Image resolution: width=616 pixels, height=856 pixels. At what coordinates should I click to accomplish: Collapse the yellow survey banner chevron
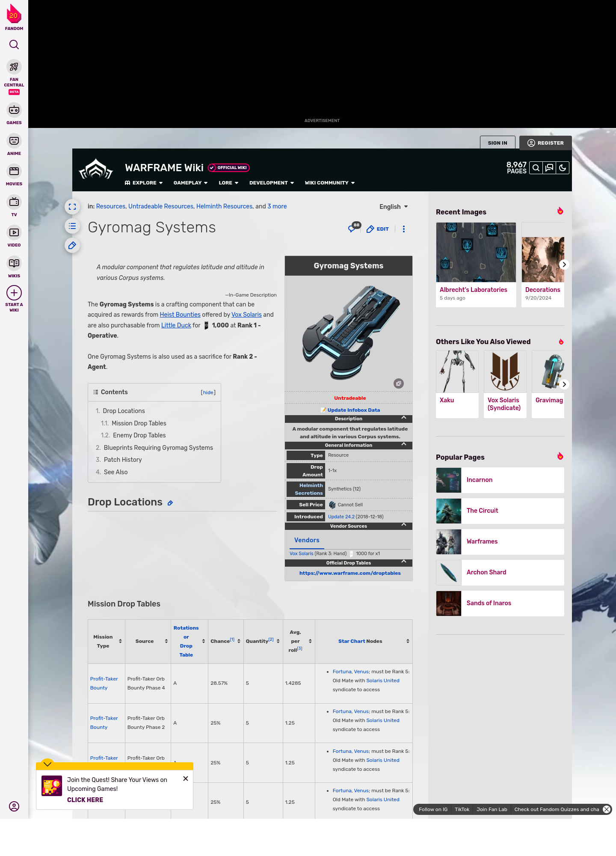(47, 764)
